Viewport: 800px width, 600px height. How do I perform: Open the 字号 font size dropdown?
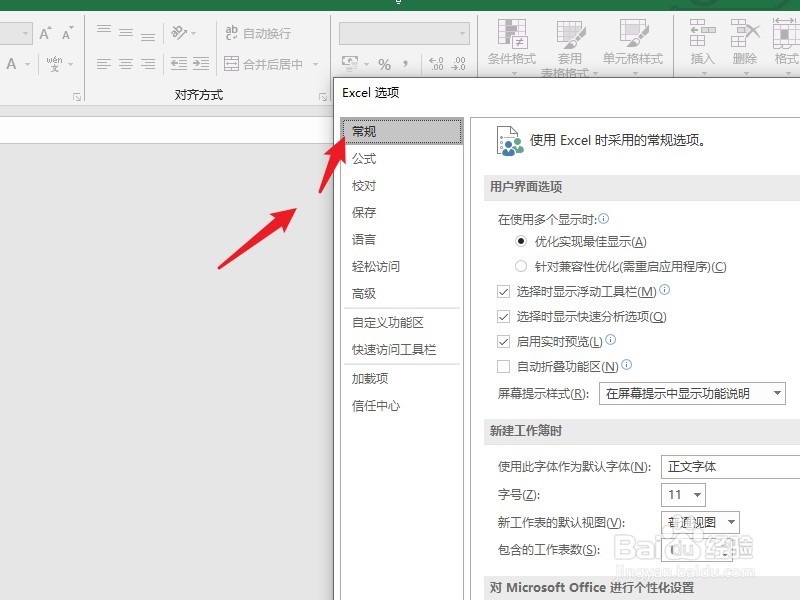(x=683, y=494)
